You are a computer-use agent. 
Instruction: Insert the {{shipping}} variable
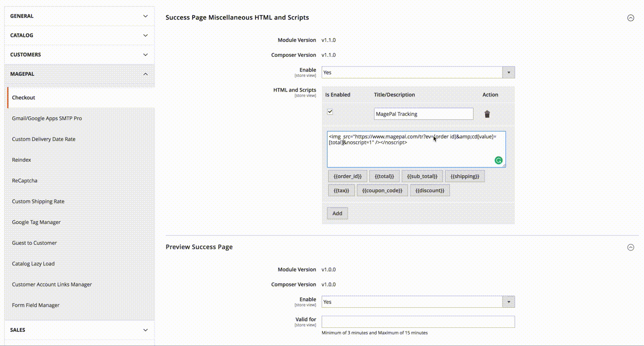tap(465, 176)
